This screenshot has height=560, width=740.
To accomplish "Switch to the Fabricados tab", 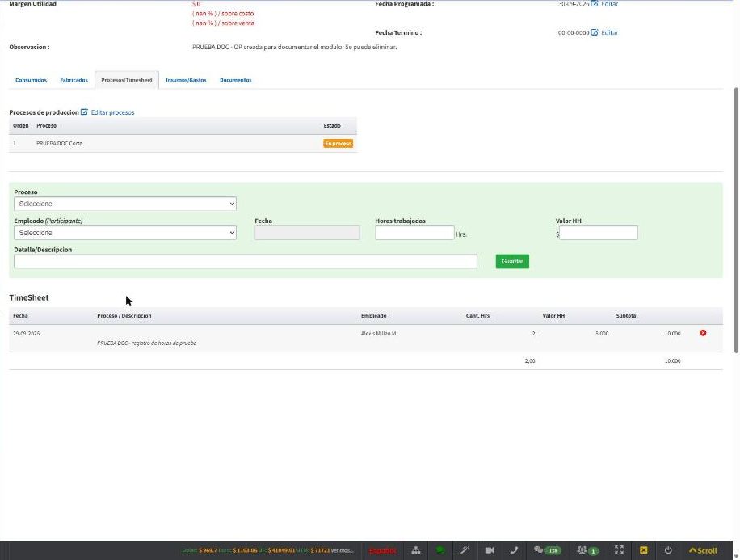I will (74, 80).
